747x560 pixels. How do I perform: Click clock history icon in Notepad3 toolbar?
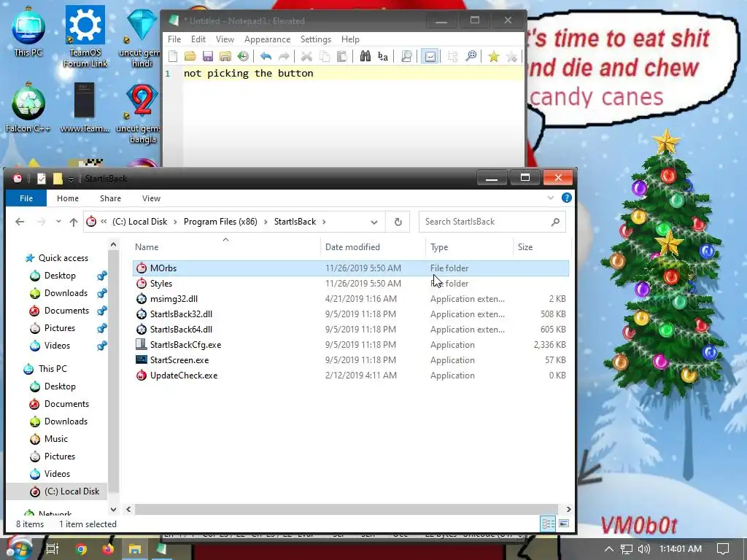click(x=243, y=56)
